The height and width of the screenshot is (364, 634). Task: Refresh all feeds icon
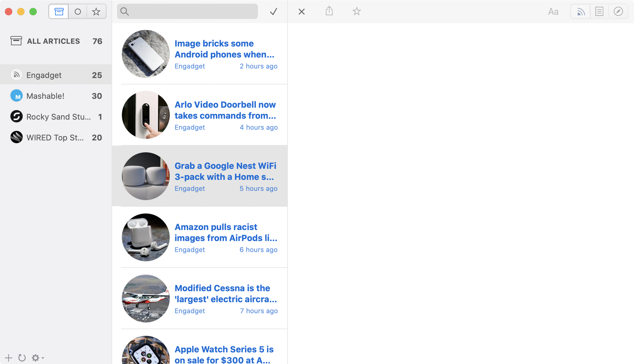pos(22,358)
